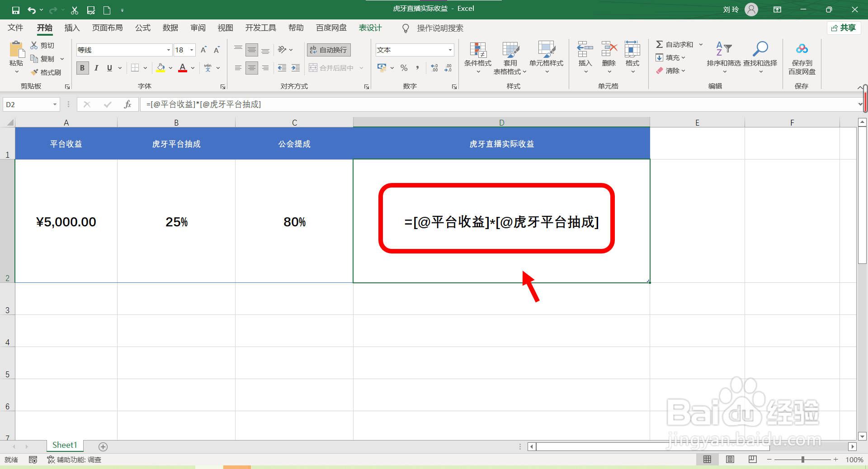Open the number format dropdown
Image resolution: width=868 pixels, height=469 pixels.
click(450, 50)
